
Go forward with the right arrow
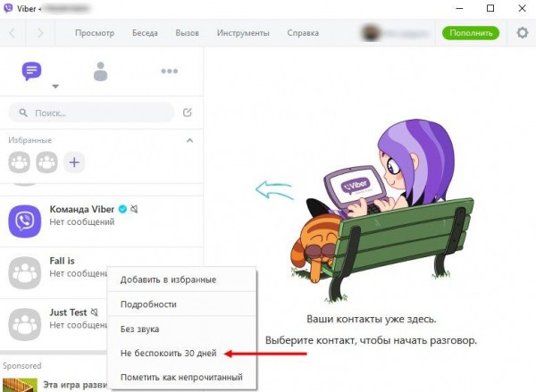tap(40, 33)
